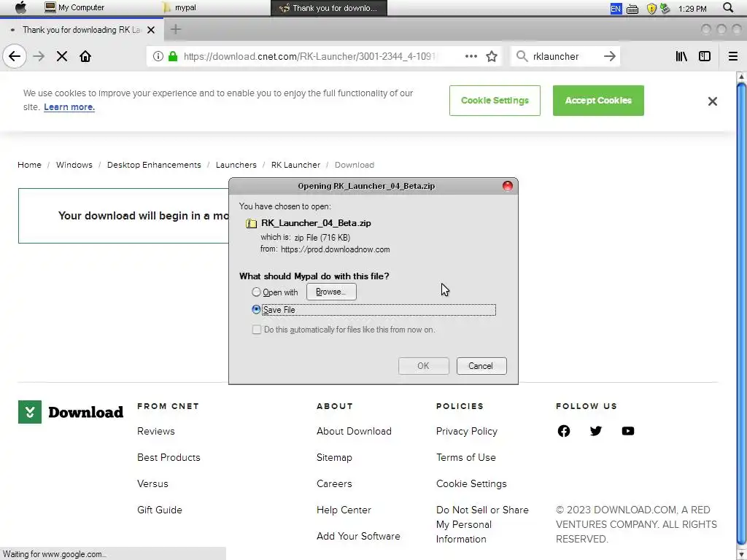747x560 pixels.
Task: Open RK Launcher breadcrumb link
Action: click(295, 165)
